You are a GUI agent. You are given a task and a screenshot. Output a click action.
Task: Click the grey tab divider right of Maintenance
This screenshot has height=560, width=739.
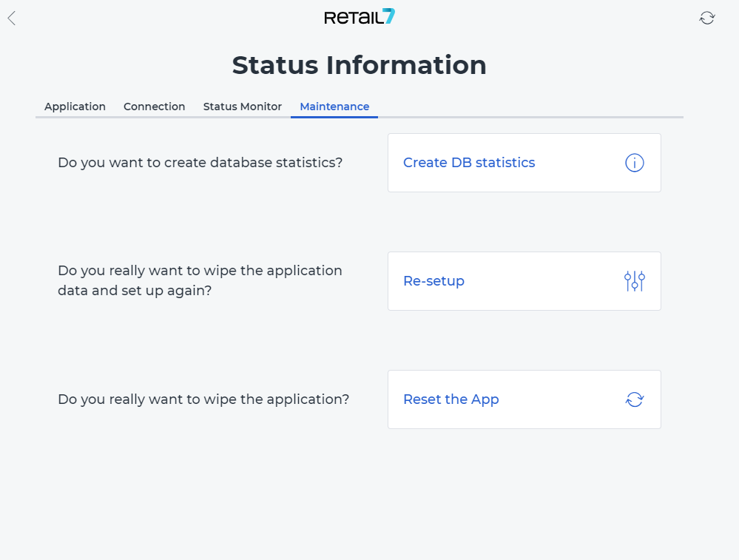click(530, 117)
